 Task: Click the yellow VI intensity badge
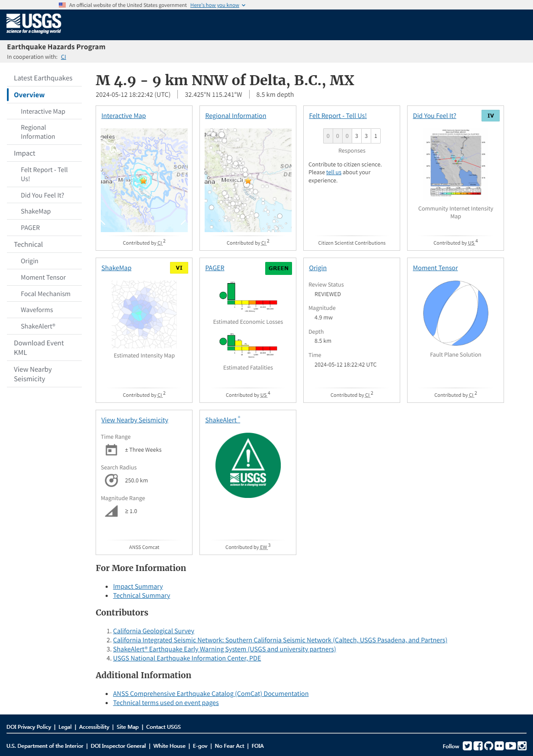(179, 268)
